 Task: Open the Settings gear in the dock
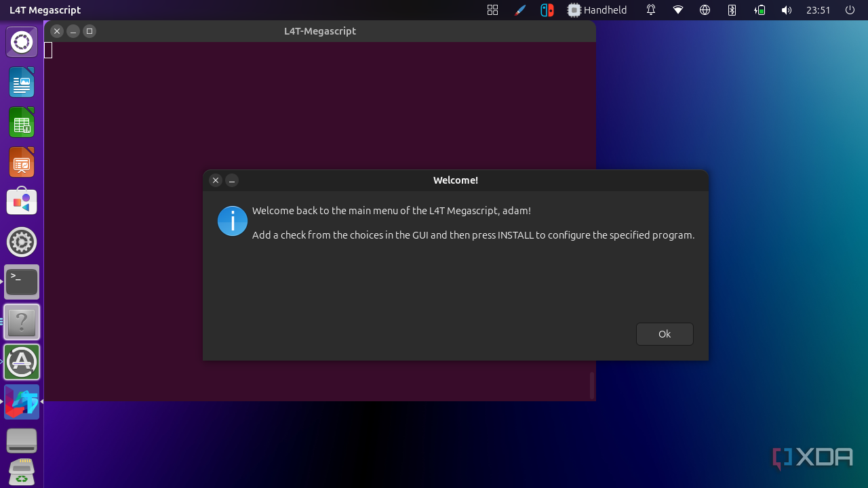22,242
